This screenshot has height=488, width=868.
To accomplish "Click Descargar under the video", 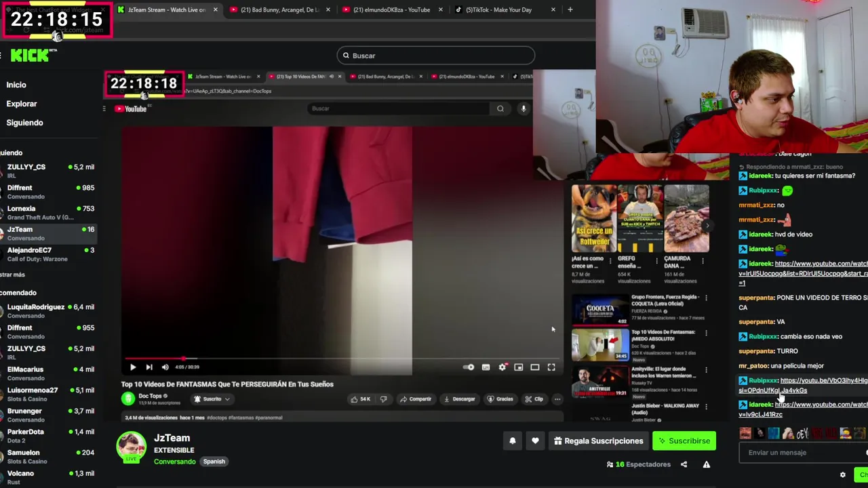I will point(459,399).
